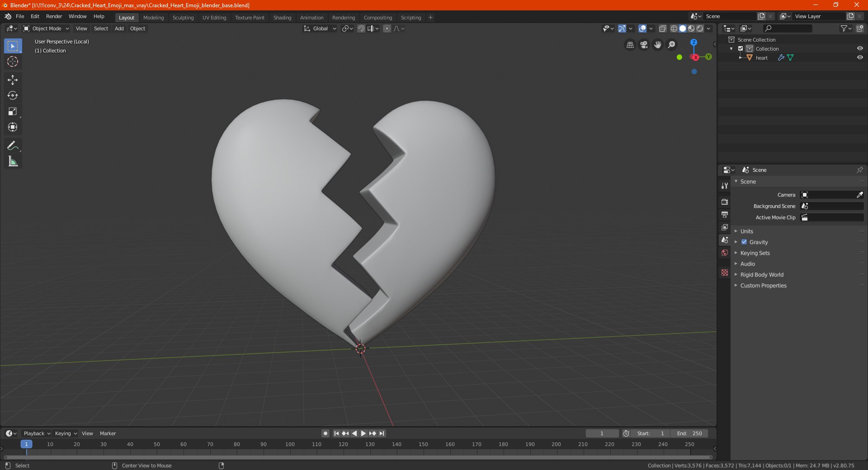Jump to the end frame button

coord(382,433)
